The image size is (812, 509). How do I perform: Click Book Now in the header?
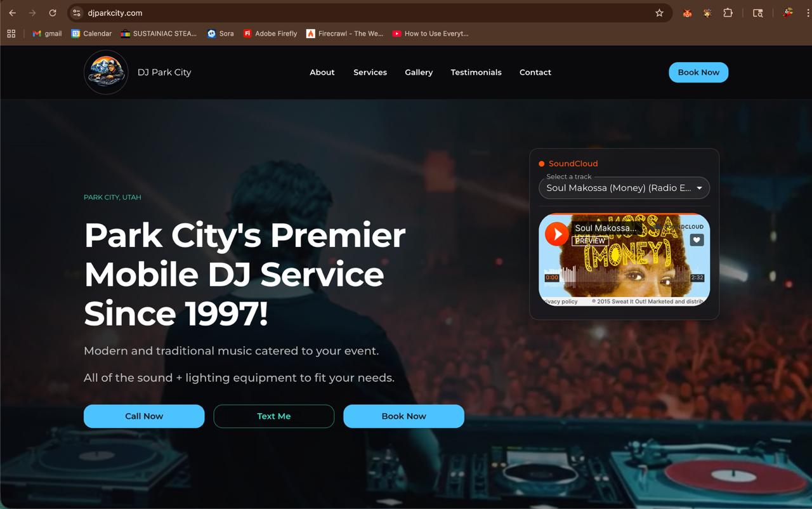698,72
